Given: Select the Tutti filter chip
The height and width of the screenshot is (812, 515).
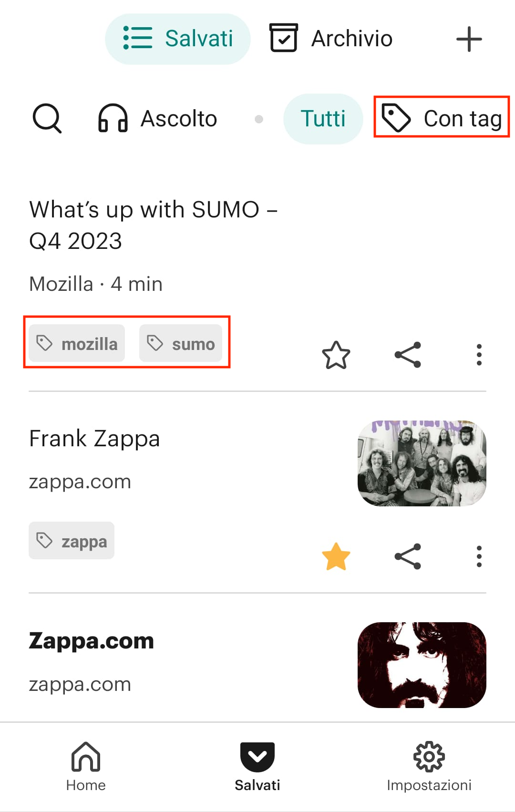Looking at the screenshot, I should 323,119.
